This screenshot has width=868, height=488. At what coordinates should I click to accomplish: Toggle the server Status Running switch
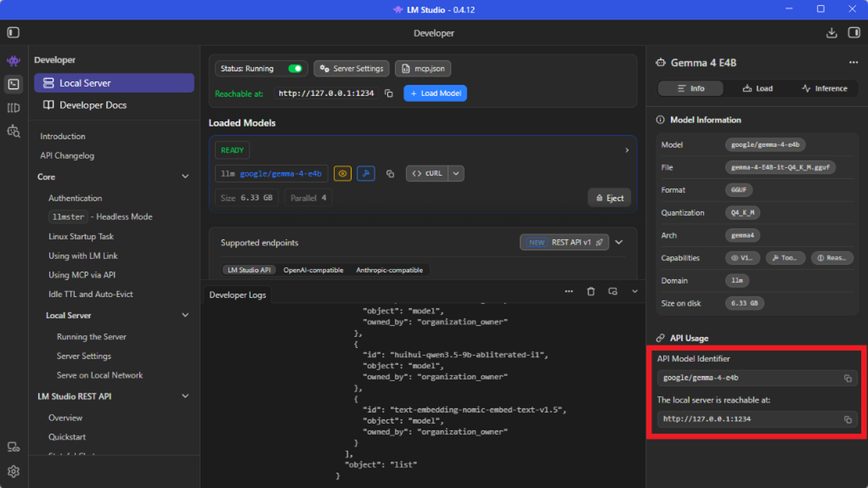[295, 69]
